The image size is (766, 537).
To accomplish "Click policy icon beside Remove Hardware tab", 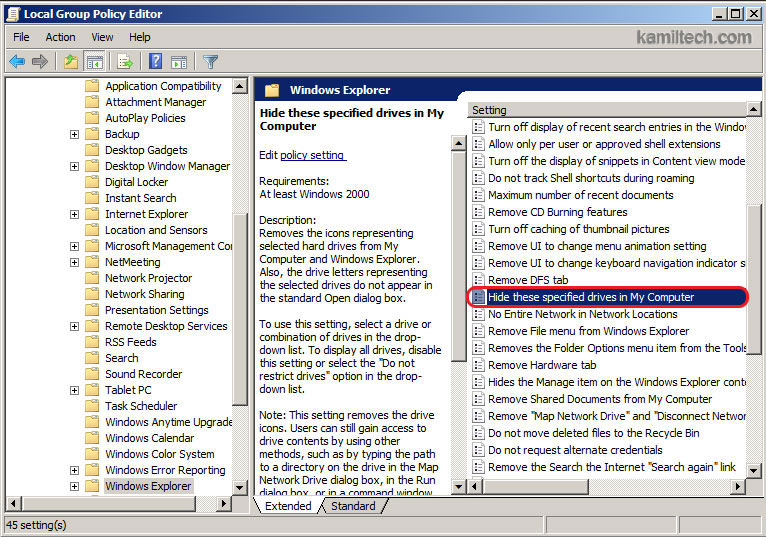I will coord(478,365).
